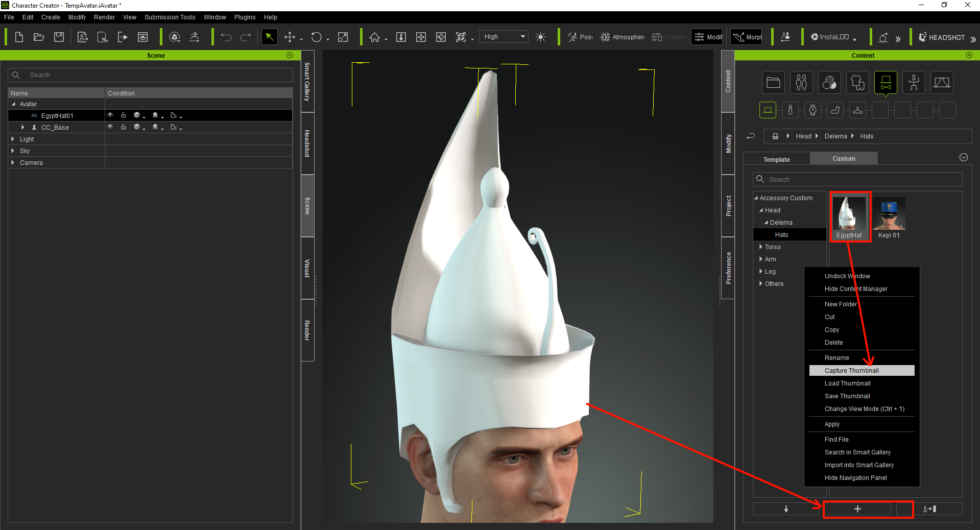Select the Rotate object tool
This screenshot has width=980, height=530.
pyautogui.click(x=316, y=37)
